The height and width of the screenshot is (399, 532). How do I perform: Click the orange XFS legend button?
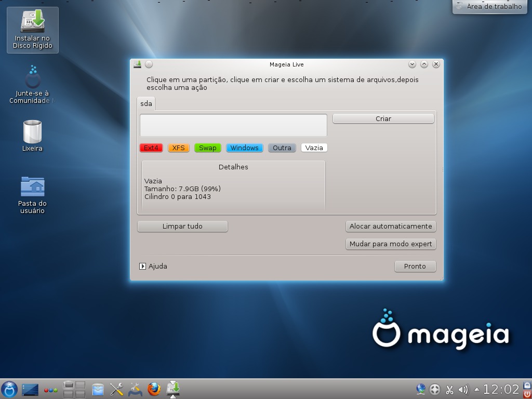pos(179,148)
